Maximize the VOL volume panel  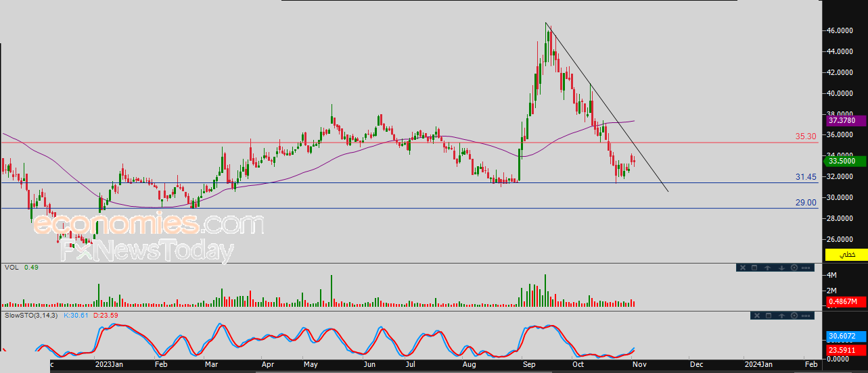pyautogui.click(x=754, y=268)
